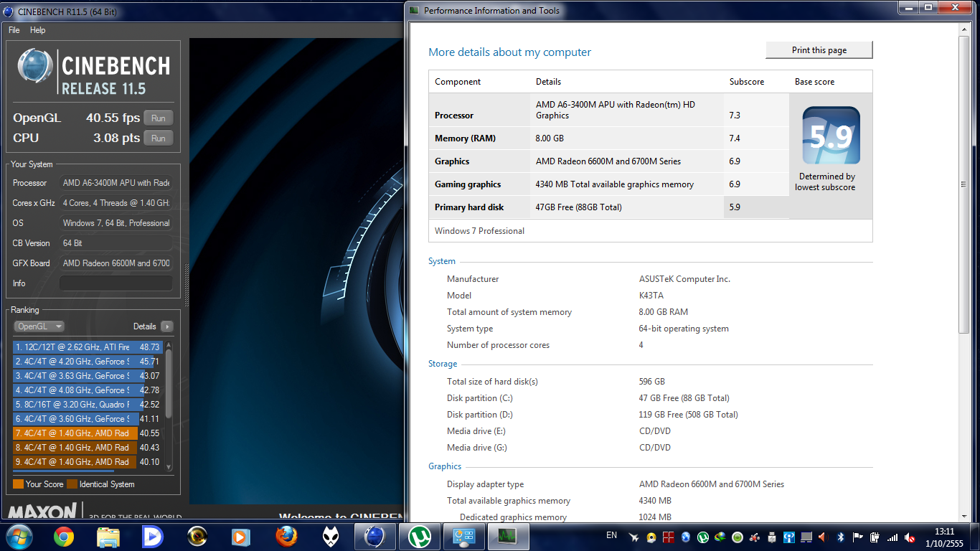Open foobar2000 alien-head icon on taskbar
Image resolution: width=980 pixels, height=551 pixels.
pyautogui.click(x=330, y=537)
